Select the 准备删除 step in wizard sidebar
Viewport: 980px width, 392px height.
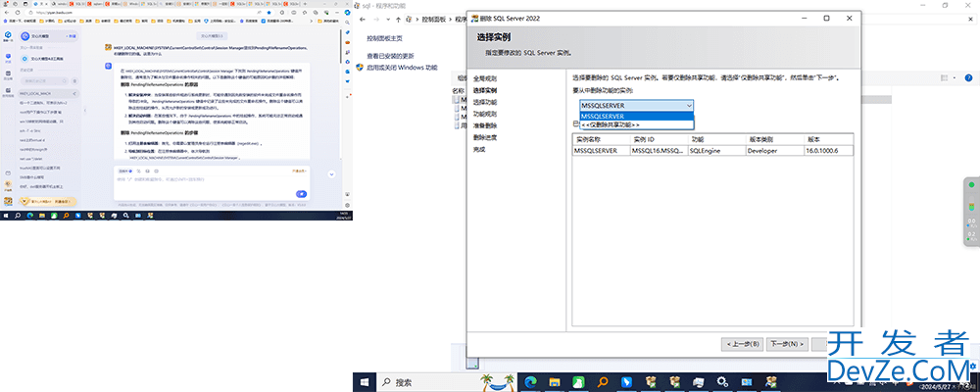tap(485, 125)
